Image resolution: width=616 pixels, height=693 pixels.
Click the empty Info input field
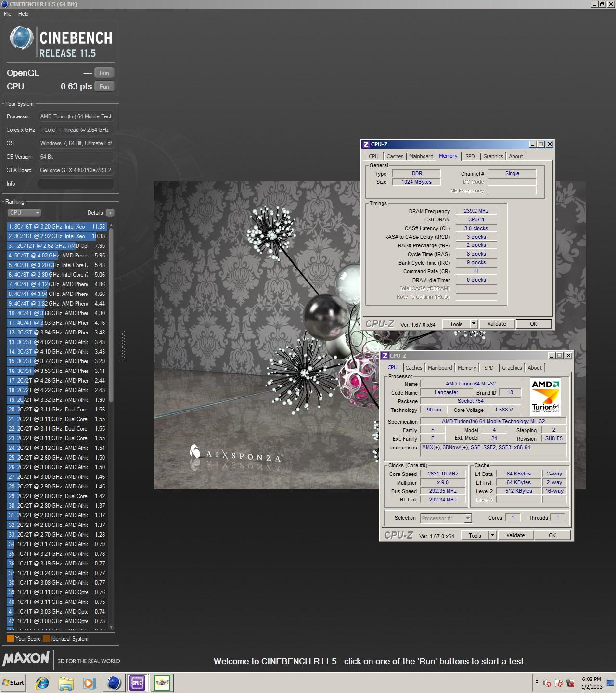click(x=76, y=184)
